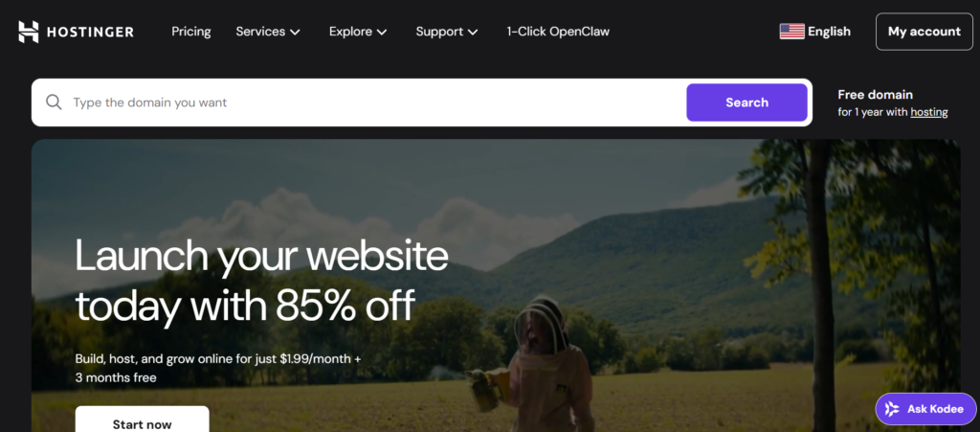Click the magnifying glass search icon
This screenshot has width=980, height=432.
[54, 102]
